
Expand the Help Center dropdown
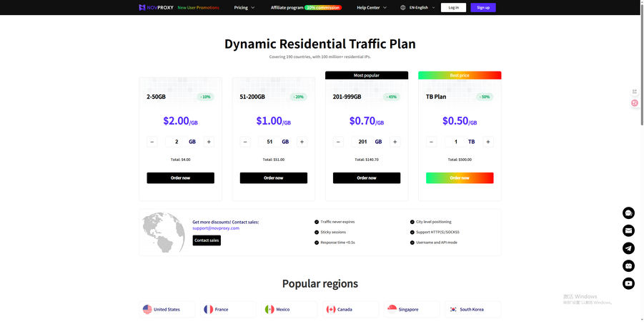372,8
